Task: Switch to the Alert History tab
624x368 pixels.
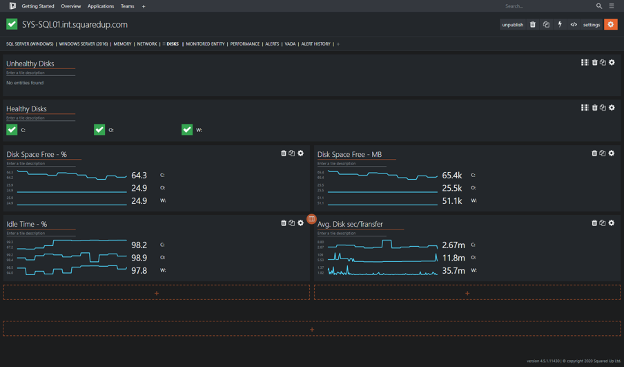Action: click(316, 44)
